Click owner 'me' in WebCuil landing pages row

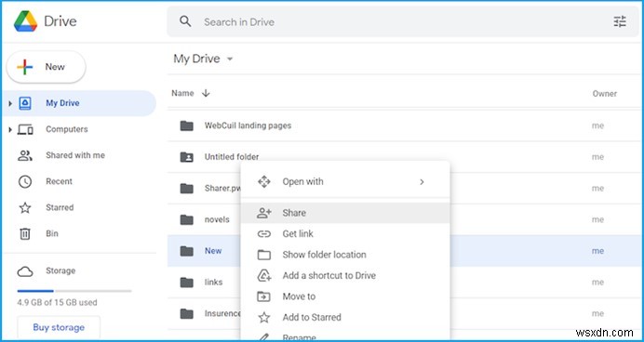pyautogui.click(x=597, y=125)
